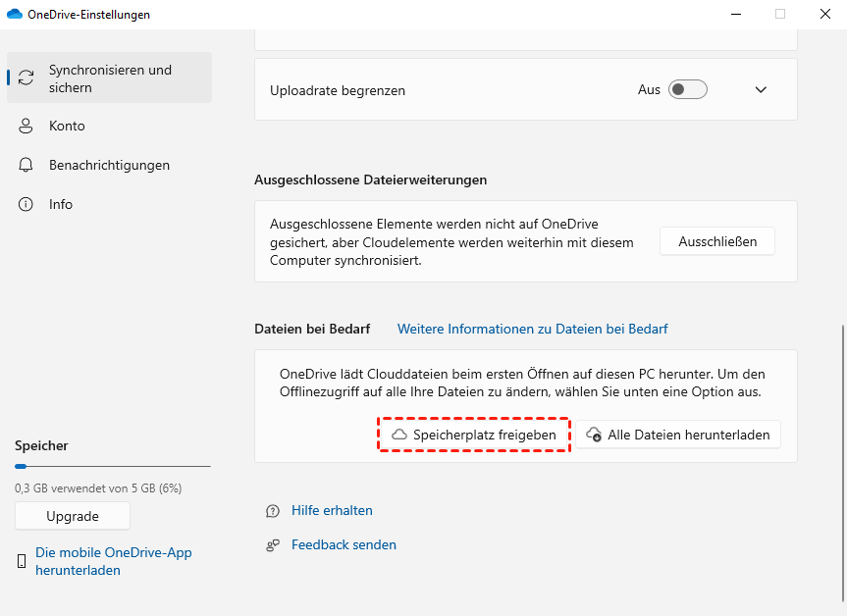Click the sync arrows icon in sidebar

pyautogui.click(x=26, y=78)
